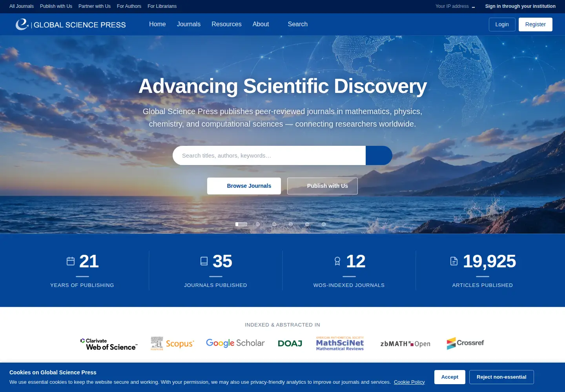Screen dimensions: 565x392
Task: Click the WOS-INDEXED JOURNALS label
Action: (349, 285)
